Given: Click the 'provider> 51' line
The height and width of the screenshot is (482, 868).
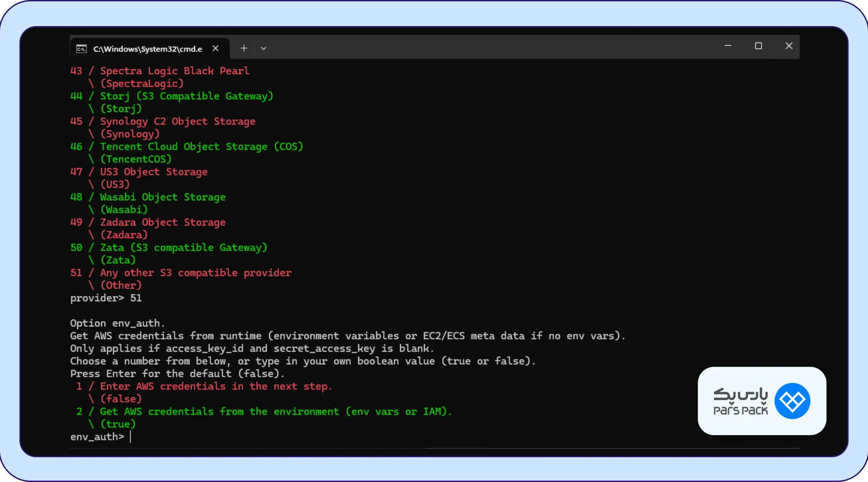Looking at the screenshot, I should [x=106, y=298].
